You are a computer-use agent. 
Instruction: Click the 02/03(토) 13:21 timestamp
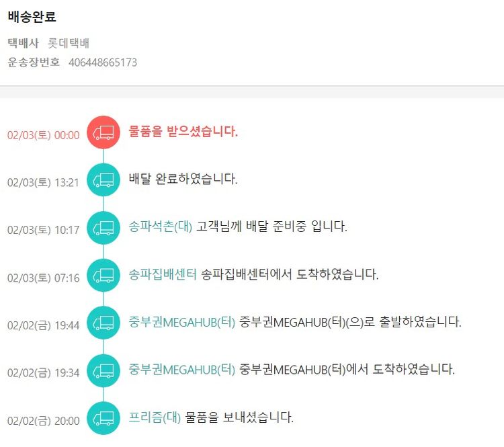pos(43,182)
